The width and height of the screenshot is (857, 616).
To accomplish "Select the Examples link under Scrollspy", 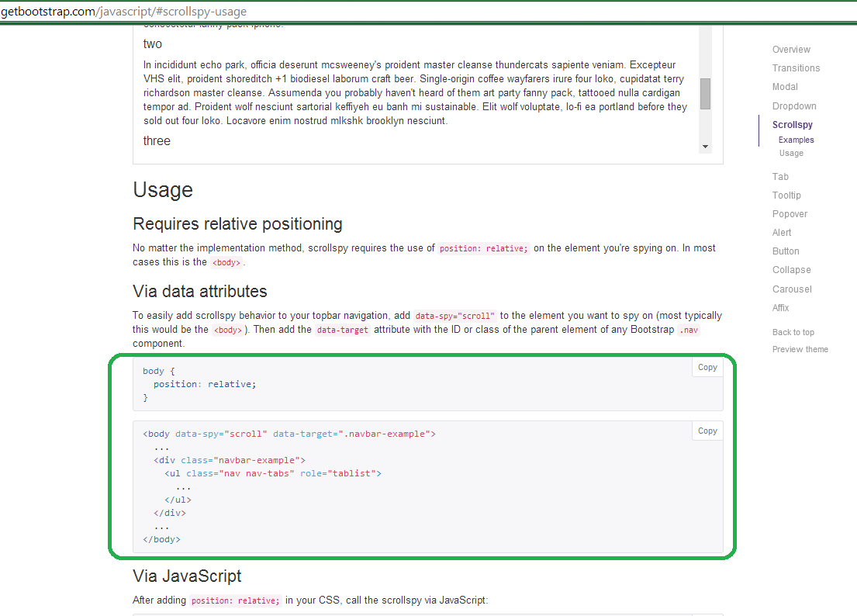I will [x=796, y=140].
